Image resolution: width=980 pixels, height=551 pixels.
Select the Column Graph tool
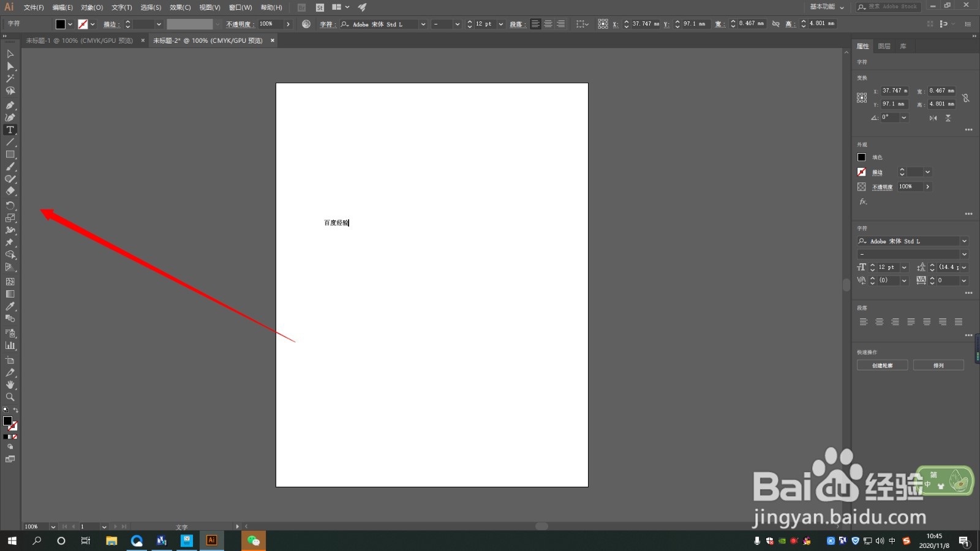(10, 345)
